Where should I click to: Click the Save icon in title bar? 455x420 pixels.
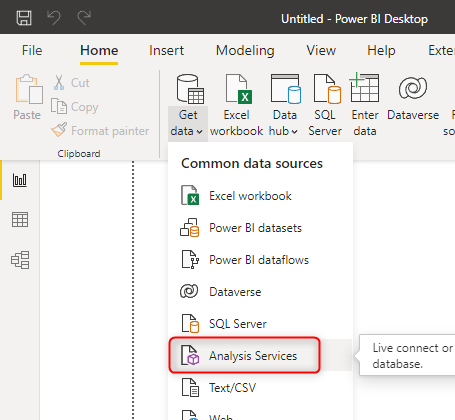[24, 18]
